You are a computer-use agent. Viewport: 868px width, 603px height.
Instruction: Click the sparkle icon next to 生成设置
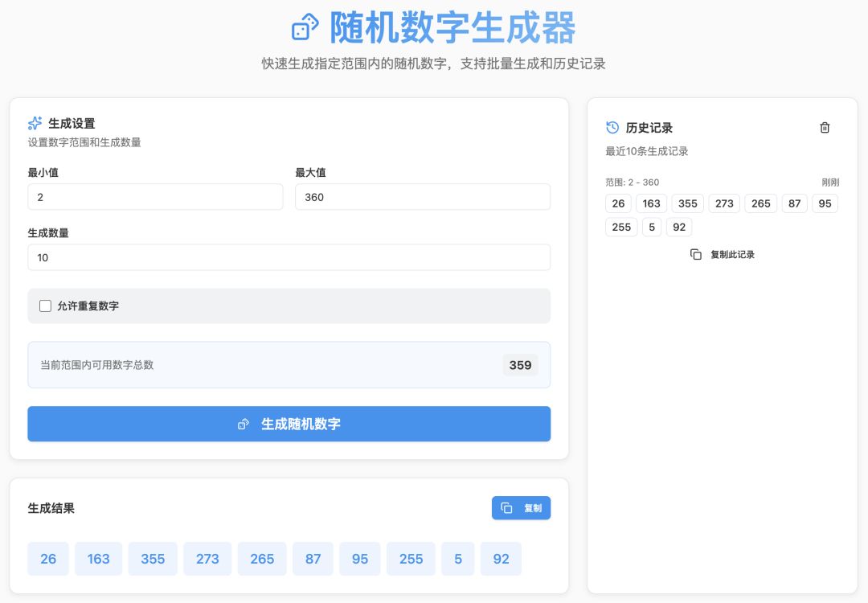pyautogui.click(x=35, y=123)
